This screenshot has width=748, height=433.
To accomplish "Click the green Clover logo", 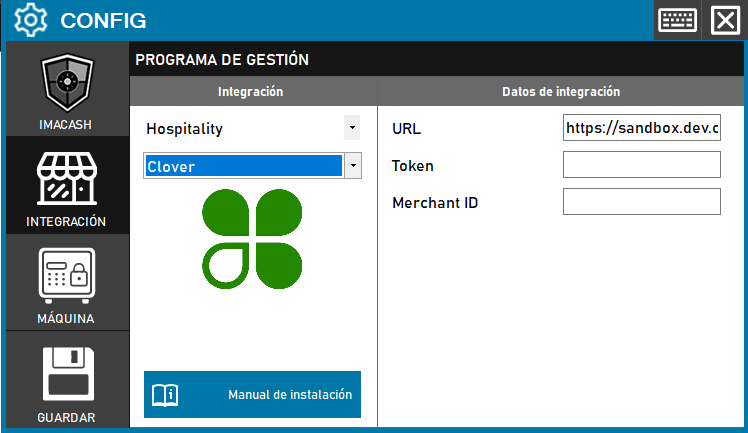I will [252, 236].
